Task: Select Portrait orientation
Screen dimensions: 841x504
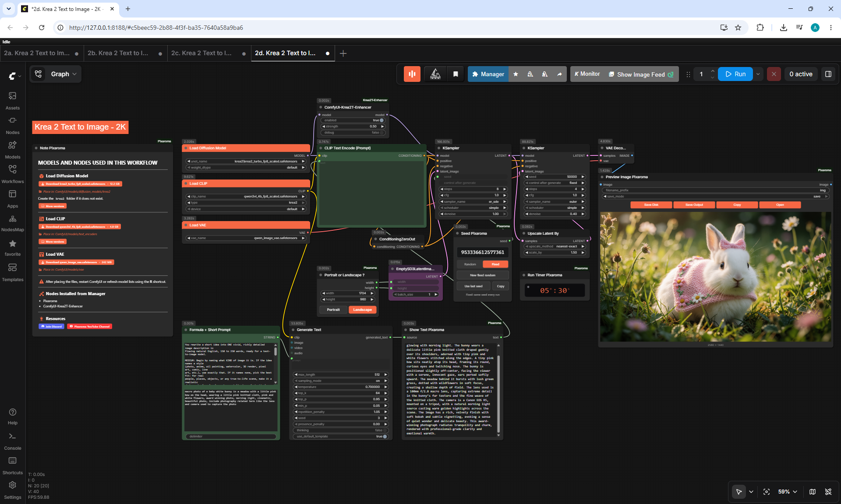Action: 333,310
